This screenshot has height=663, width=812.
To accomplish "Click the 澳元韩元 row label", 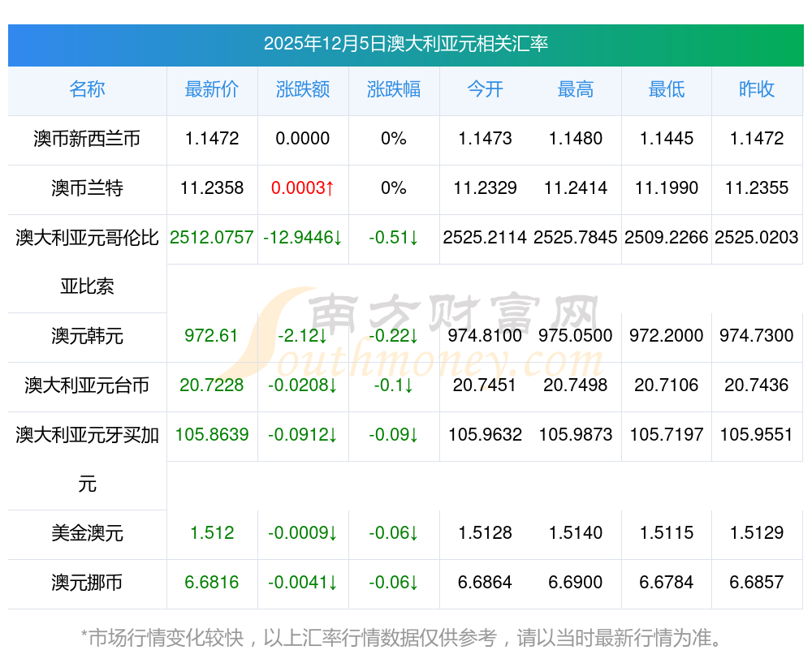I will [87, 336].
